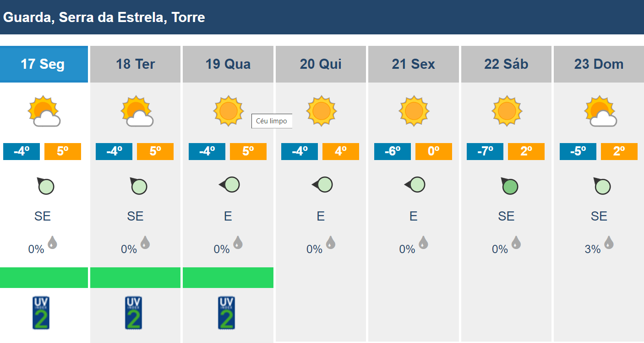This screenshot has width=644, height=343.
Task: Click the clear sky sun icon for 19 Qua
Action: (229, 111)
